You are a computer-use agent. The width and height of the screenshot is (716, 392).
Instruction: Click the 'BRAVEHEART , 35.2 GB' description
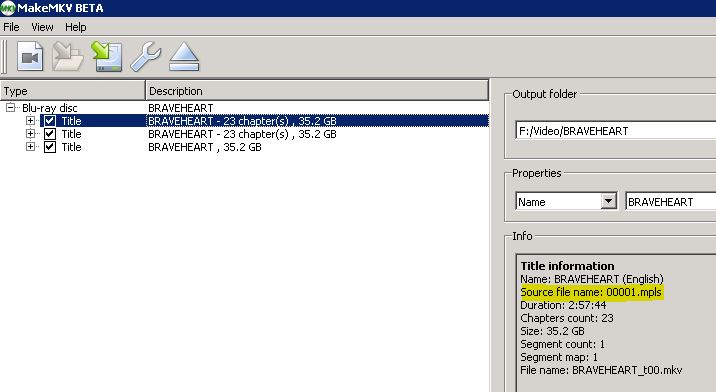click(x=205, y=147)
